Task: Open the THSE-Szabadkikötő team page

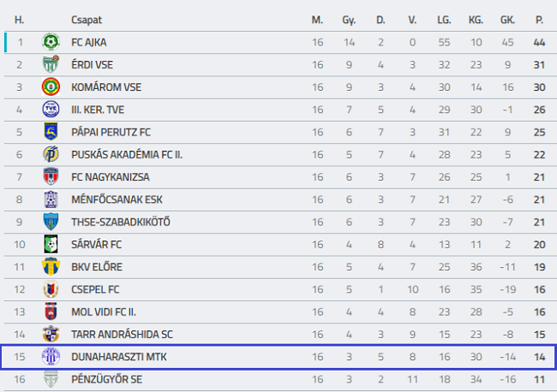Action: pos(121,222)
